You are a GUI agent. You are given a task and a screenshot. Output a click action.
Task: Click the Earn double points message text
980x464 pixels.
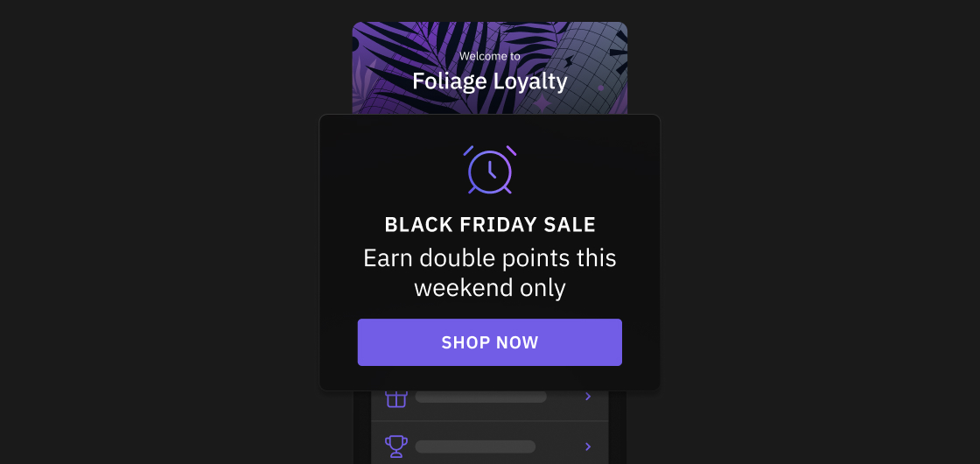490,273
